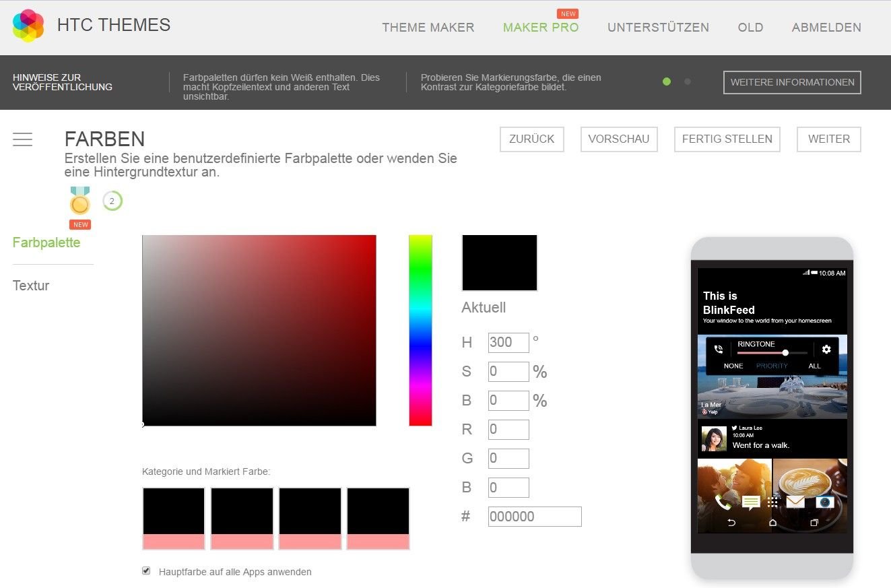Select the second gray pagination dot
Viewport: 891px width, 588px height.
pos(687,81)
